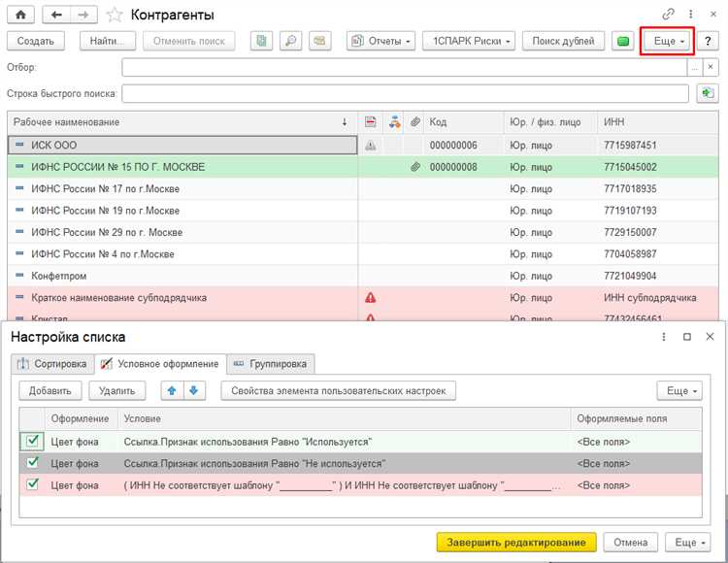Disable the ИНН template rule checkbox
Image resolution: width=728 pixels, height=563 pixels.
(30, 484)
